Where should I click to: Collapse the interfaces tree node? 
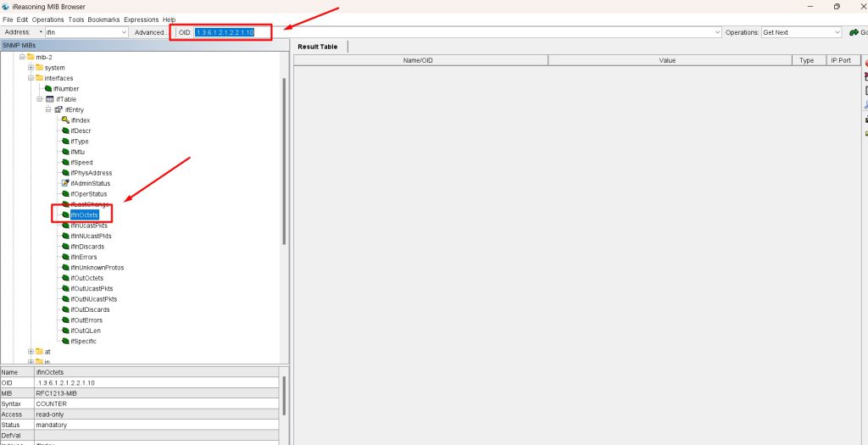point(31,78)
